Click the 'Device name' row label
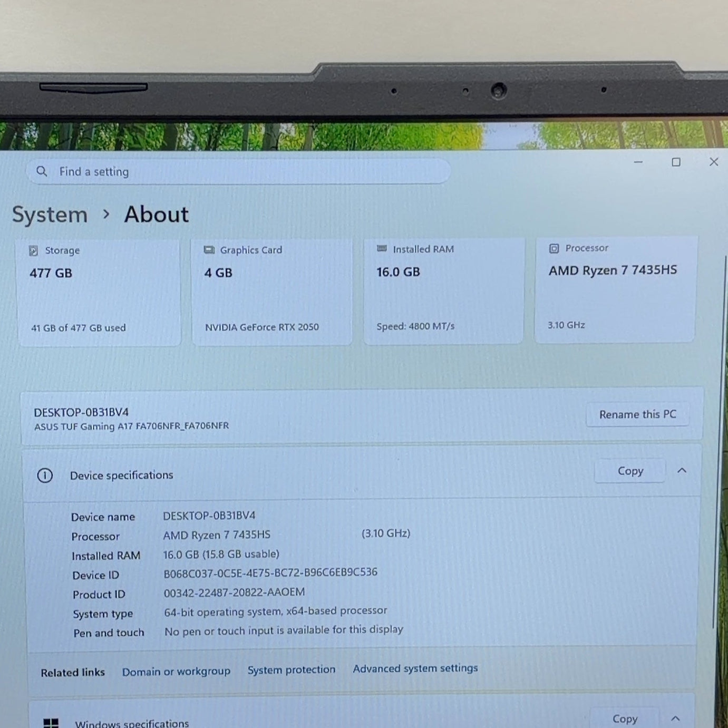The image size is (728, 728). pos(103,517)
